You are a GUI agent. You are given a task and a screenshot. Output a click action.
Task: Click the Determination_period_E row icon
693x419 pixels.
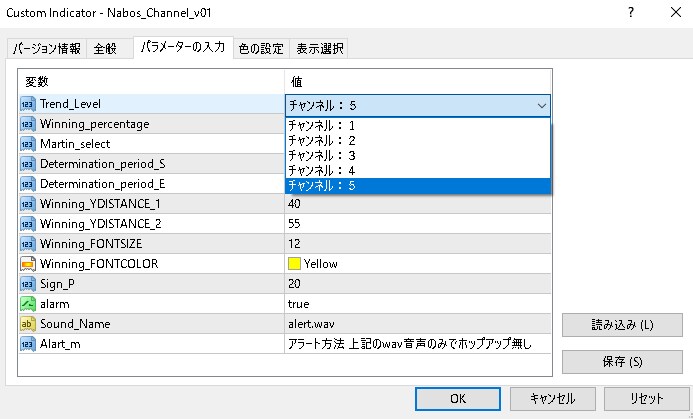point(28,184)
